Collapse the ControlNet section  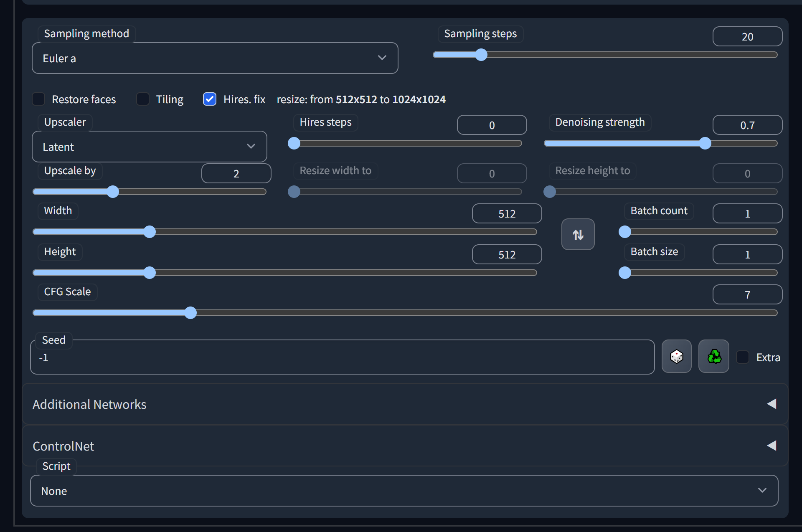pyautogui.click(x=772, y=445)
